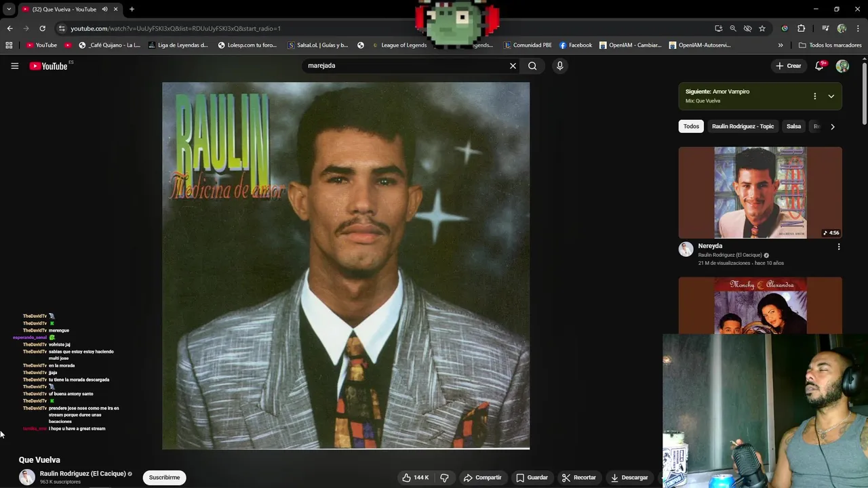Open the colorful lens extension icon
This screenshot has width=868, height=488.
pos(785,28)
